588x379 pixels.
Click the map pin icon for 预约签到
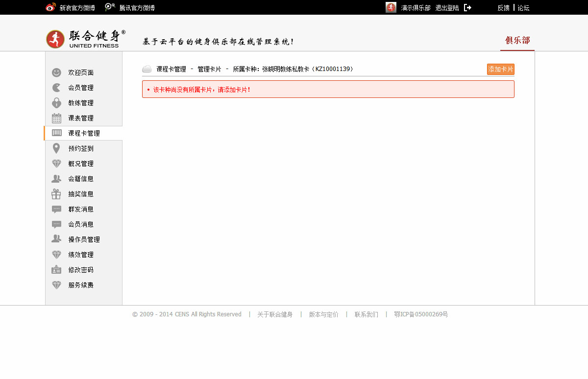tap(56, 148)
